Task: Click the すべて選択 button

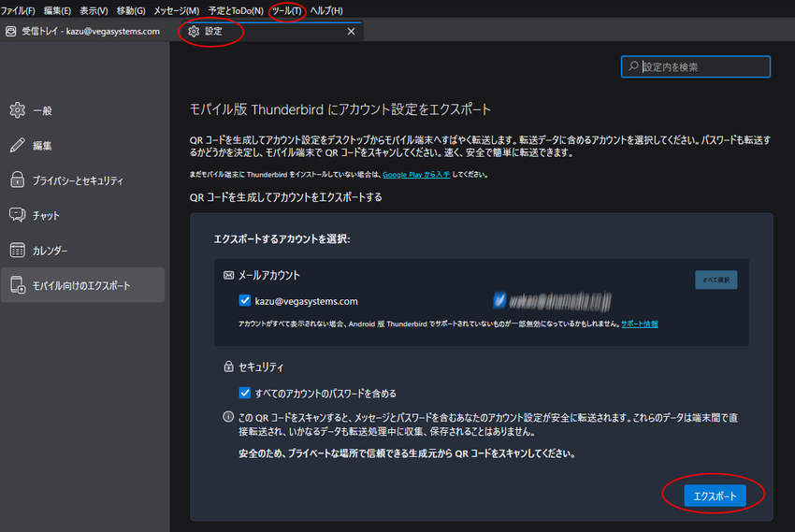Action: coord(715,280)
